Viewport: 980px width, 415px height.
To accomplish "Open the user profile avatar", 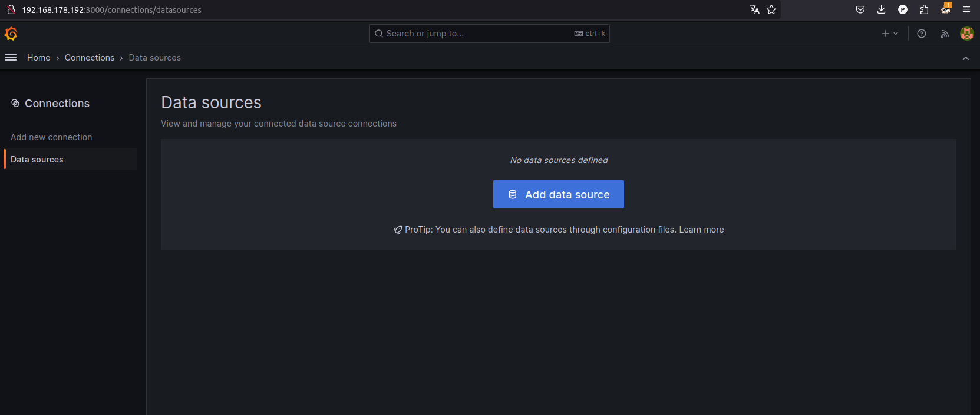I will (966, 34).
